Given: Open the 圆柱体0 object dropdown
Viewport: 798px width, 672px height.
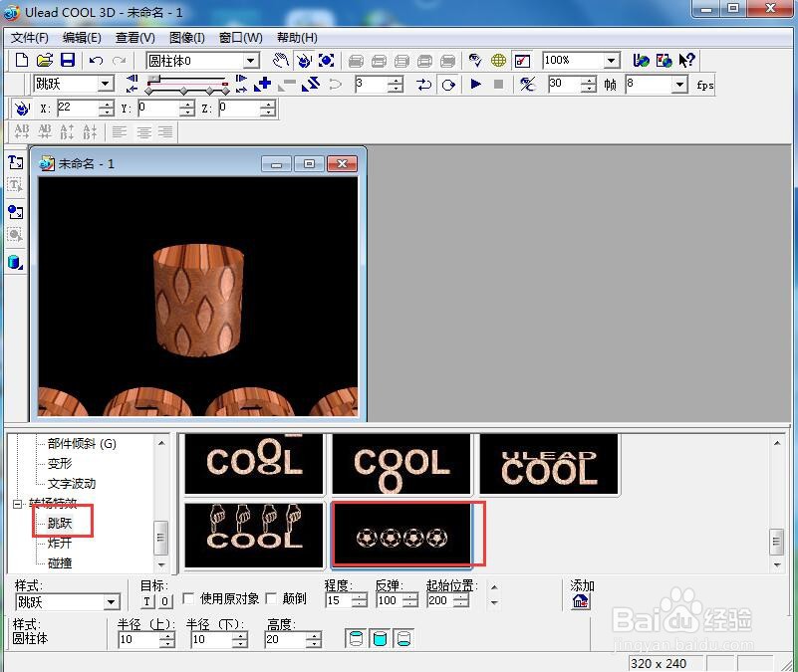Looking at the screenshot, I should [x=250, y=61].
